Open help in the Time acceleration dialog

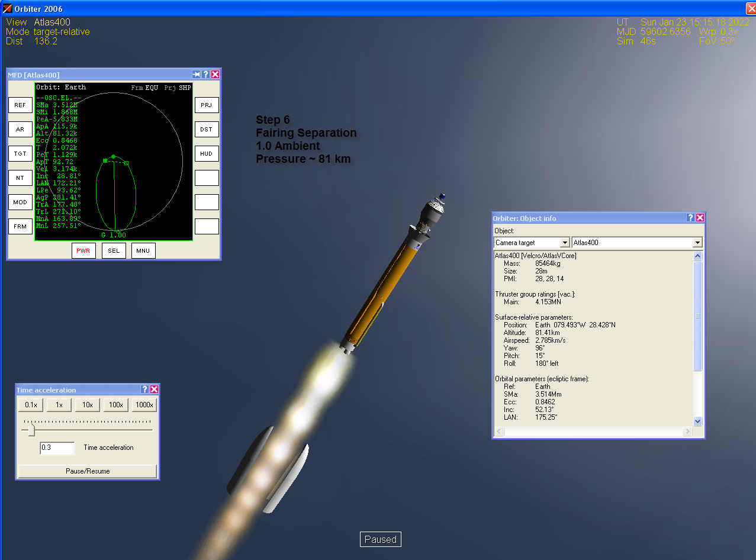click(x=144, y=390)
